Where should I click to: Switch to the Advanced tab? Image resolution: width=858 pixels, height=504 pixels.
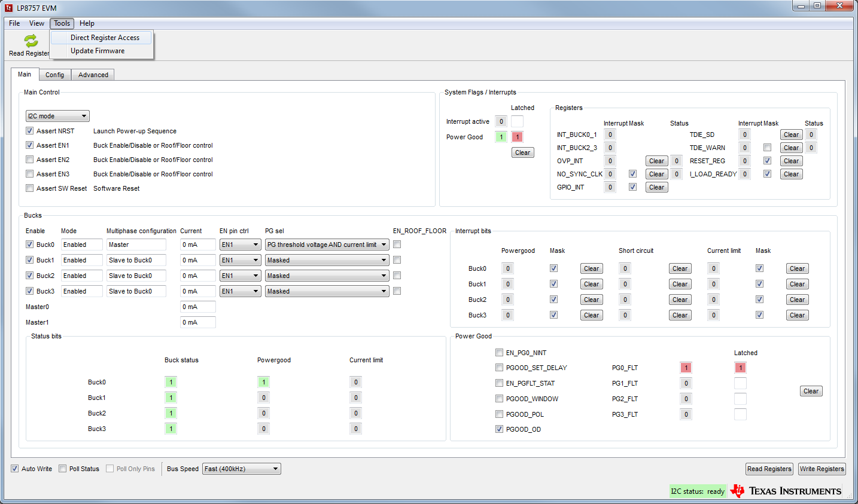click(x=93, y=75)
